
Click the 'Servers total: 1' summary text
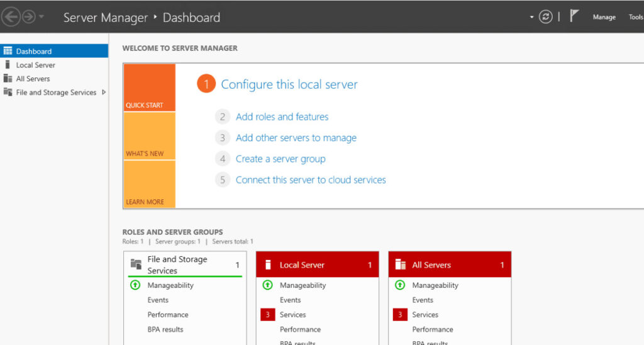click(x=233, y=241)
